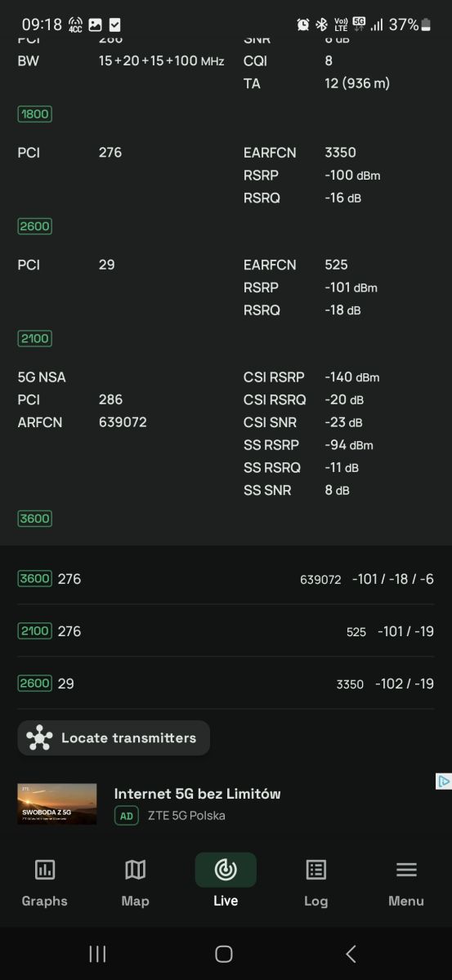Open Internet 5G bez Limitów ad link

197,793
